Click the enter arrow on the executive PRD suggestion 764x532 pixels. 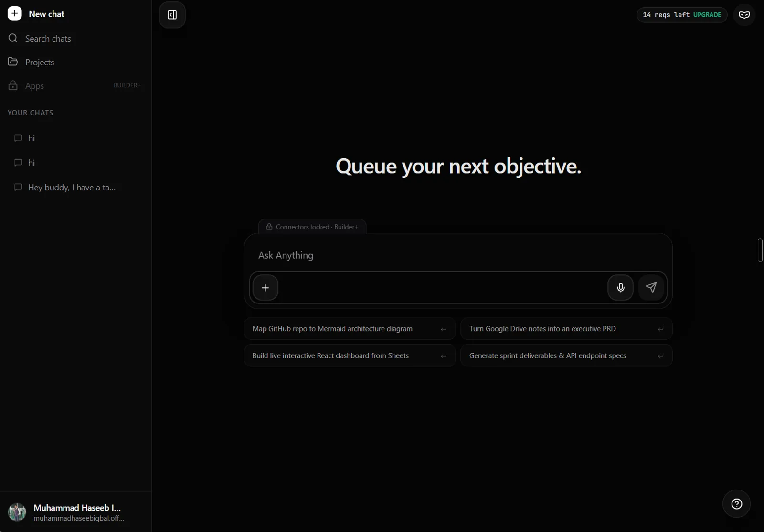click(x=661, y=329)
